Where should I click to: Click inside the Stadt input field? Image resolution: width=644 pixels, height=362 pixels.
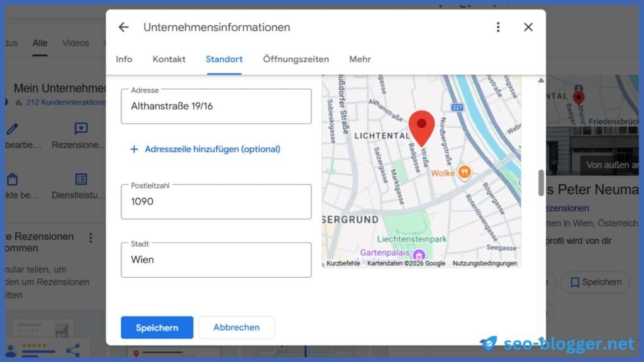coord(216,260)
